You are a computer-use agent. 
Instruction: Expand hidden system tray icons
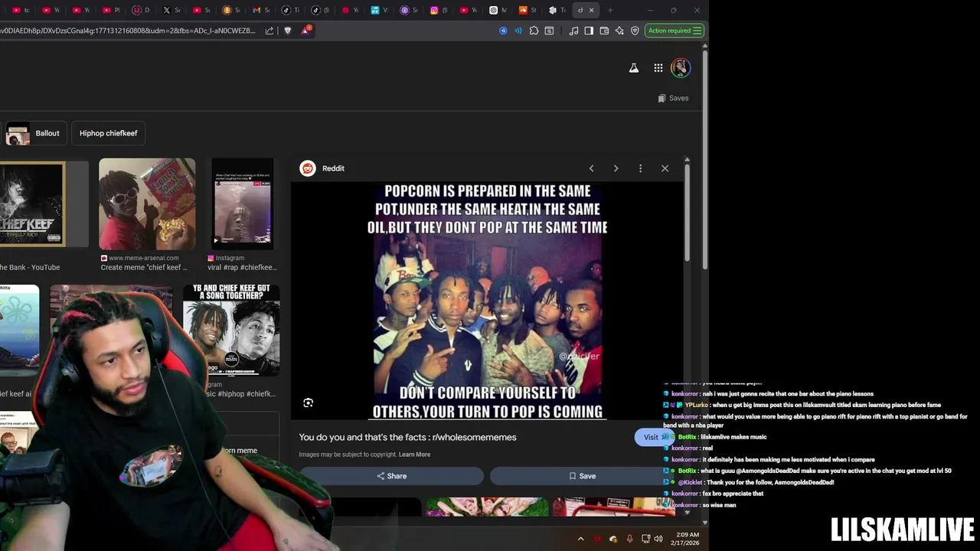580,539
